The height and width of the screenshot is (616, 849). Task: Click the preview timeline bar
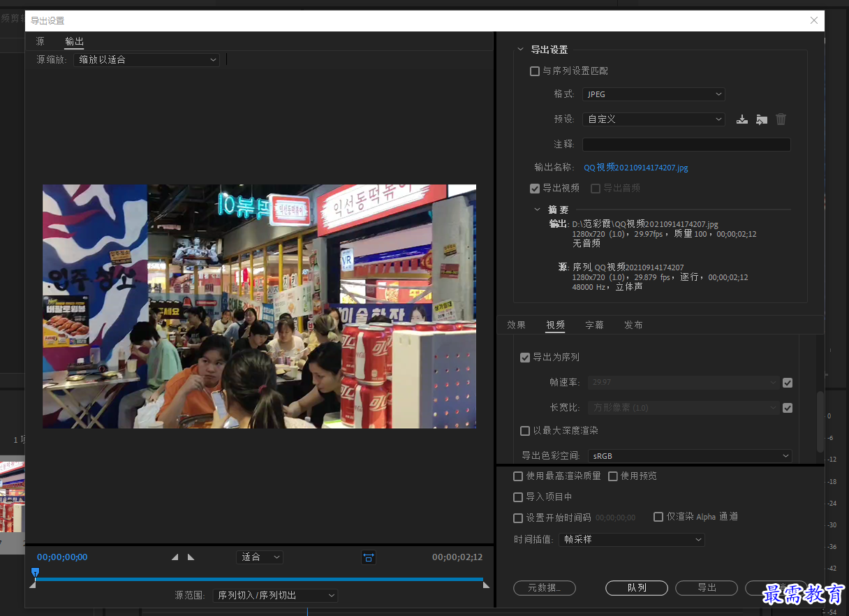pyautogui.click(x=259, y=579)
